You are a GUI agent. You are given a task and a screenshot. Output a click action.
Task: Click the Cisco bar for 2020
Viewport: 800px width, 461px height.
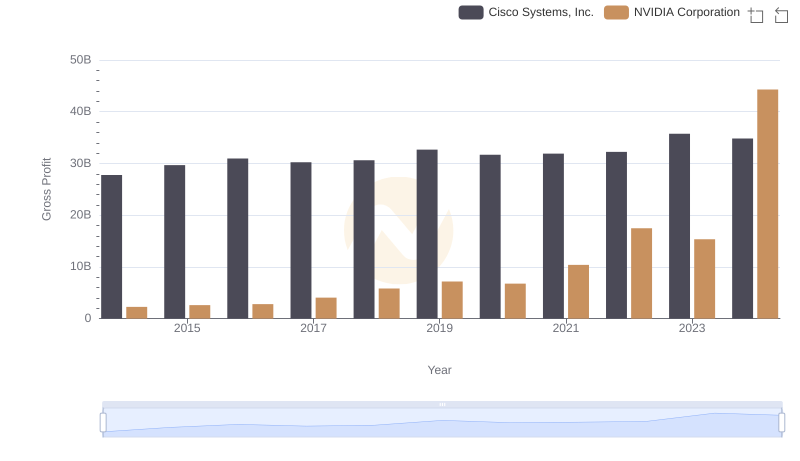490,237
